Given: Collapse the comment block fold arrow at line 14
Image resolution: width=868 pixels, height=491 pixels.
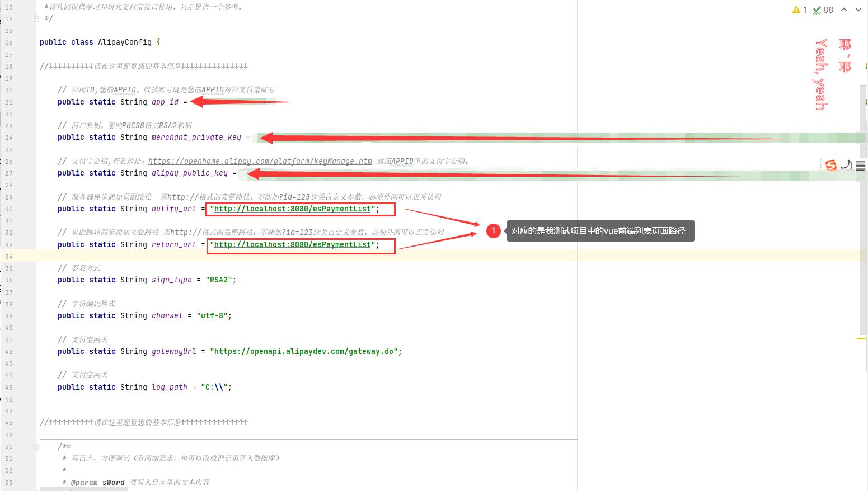Looking at the screenshot, I should tap(36, 18).
